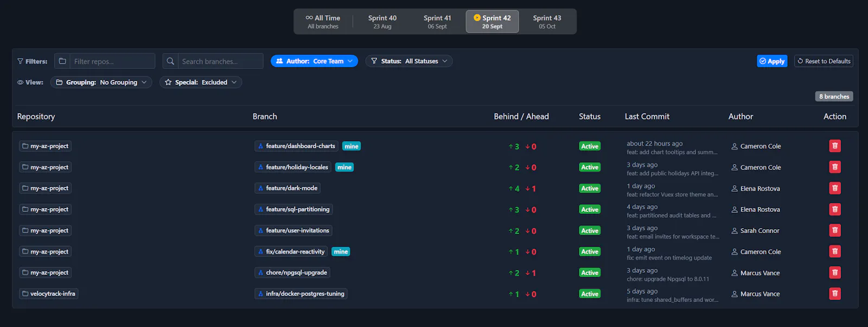This screenshot has height=327, width=868.
Task: Open the feature/holiday-locales branch tag
Action: point(293,167)
